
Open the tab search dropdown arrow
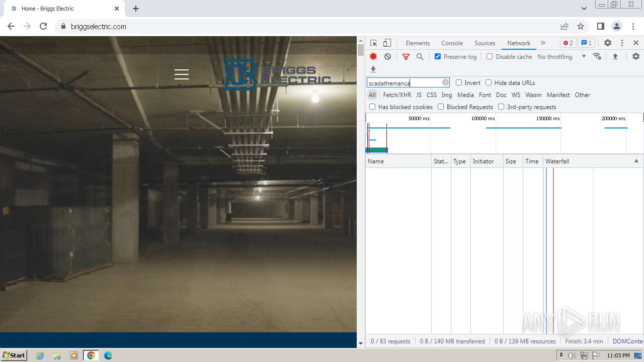tap(584, 9)
